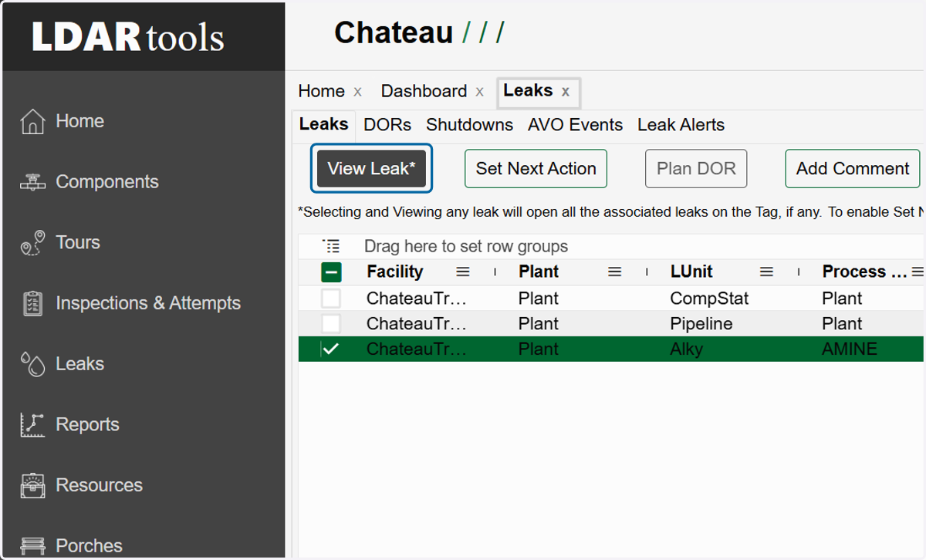Viewport: 926px width, 560px height.
Task: Uncheck the Alky row checkbox
Action: coord(331,349)
